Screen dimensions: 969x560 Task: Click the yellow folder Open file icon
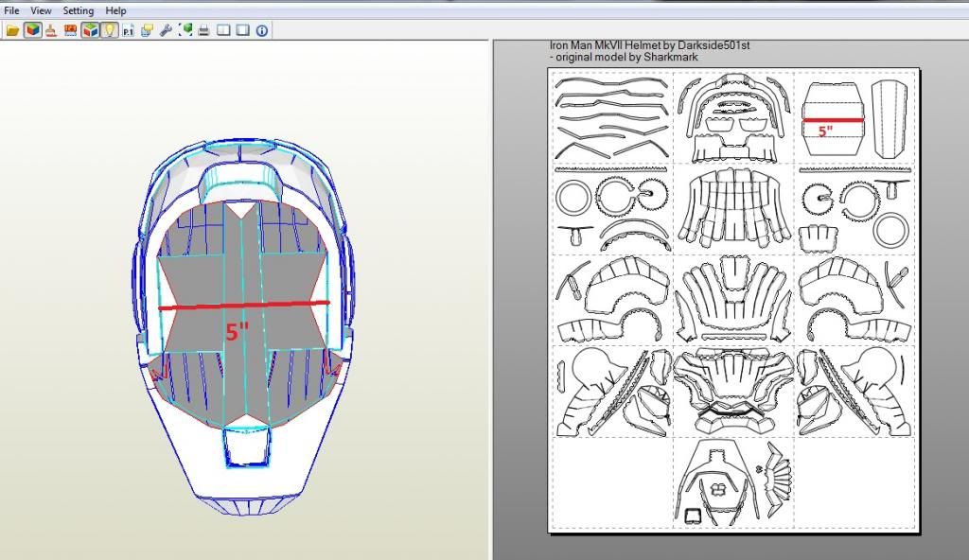tap(12, 30)
